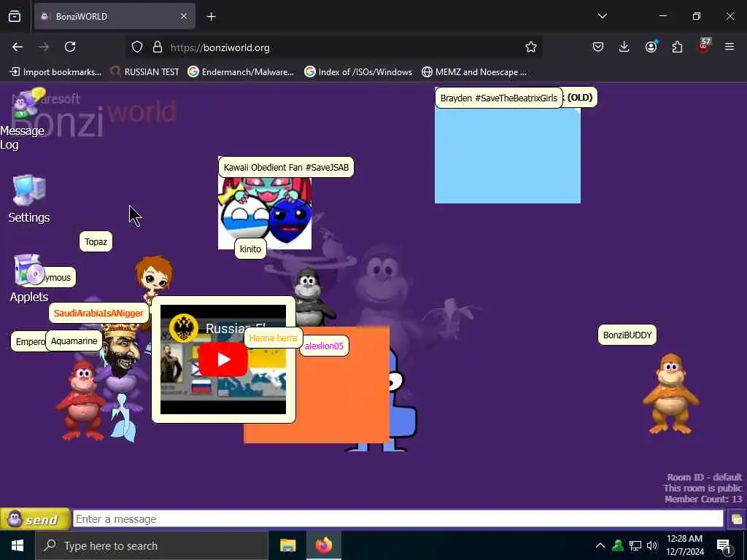This screenshot has height=560, width=747.
Task: Expand the list all tabs chevron
Action: coord(602,16)
